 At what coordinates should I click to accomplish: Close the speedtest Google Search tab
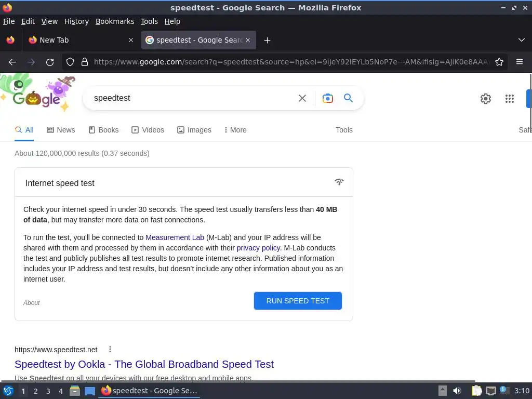(x=248, y=40)
